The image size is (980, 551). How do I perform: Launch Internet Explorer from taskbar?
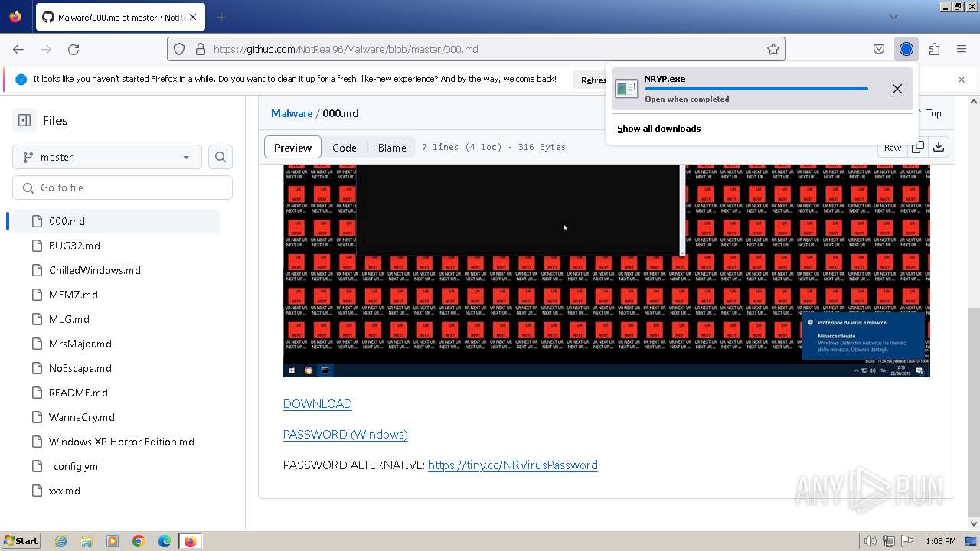point(60,541)
